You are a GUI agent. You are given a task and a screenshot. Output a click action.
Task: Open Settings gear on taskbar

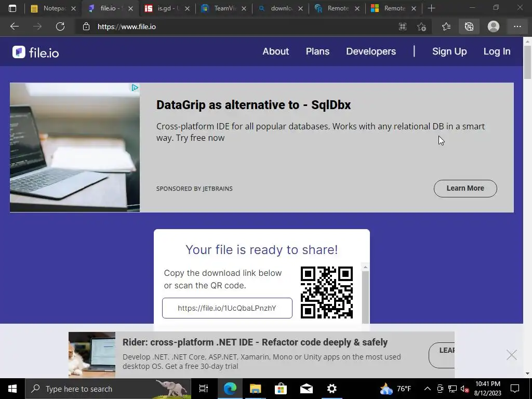click(331, 389)
